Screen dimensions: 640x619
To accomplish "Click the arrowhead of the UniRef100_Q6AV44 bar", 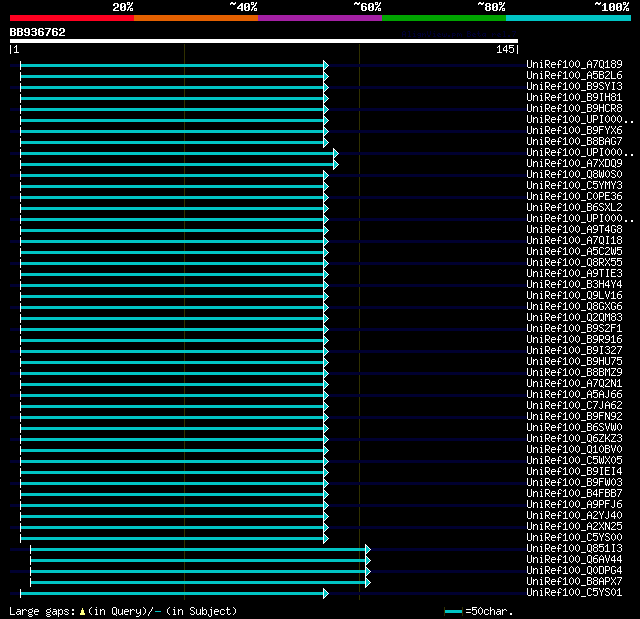I will [x=368, y=561].
